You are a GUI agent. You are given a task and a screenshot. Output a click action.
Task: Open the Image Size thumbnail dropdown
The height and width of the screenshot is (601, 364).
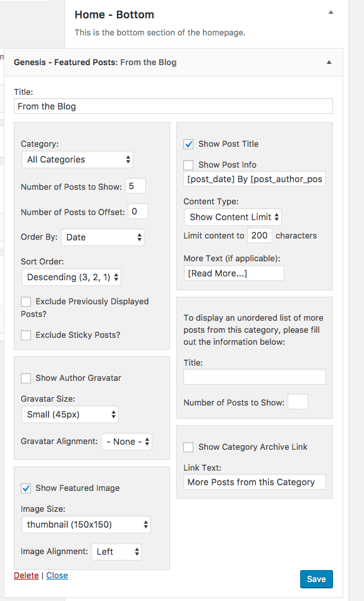click(x=86, y=524)
